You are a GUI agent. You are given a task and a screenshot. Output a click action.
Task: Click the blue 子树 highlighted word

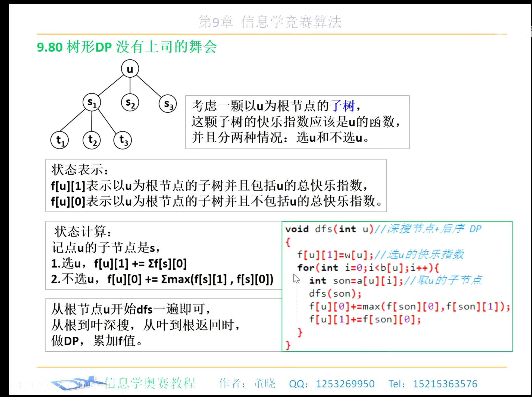tap(342, 106)
